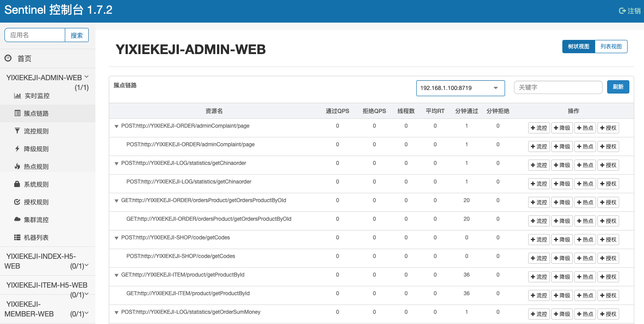This screenshot has height=324, width=644.
Task: Click the 拒绝QPS column header
Action: coord(374,111)
